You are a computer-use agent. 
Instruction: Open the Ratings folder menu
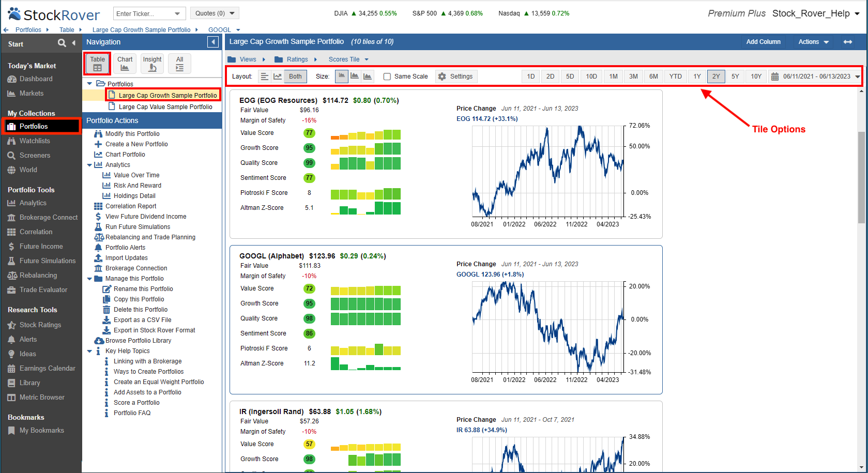coord(296,59)
